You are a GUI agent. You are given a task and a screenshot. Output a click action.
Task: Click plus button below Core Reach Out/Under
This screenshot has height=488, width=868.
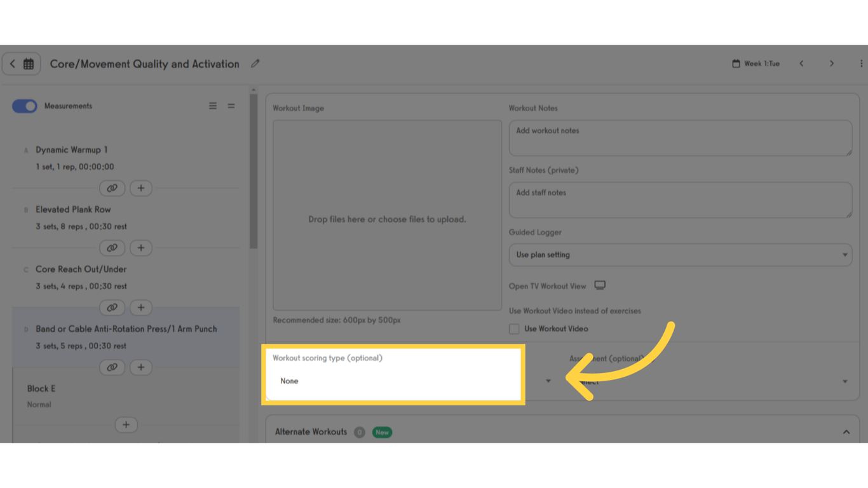[x=141, y=308]
